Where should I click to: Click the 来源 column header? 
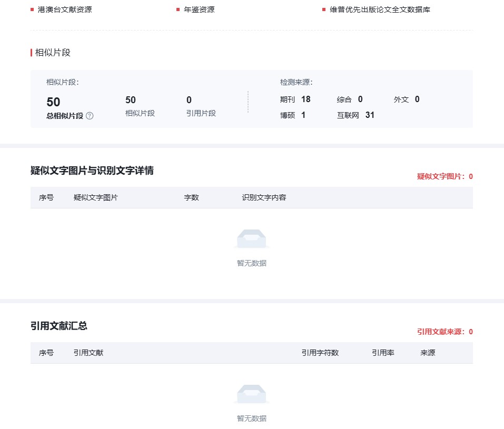click(x=428, y=353)
